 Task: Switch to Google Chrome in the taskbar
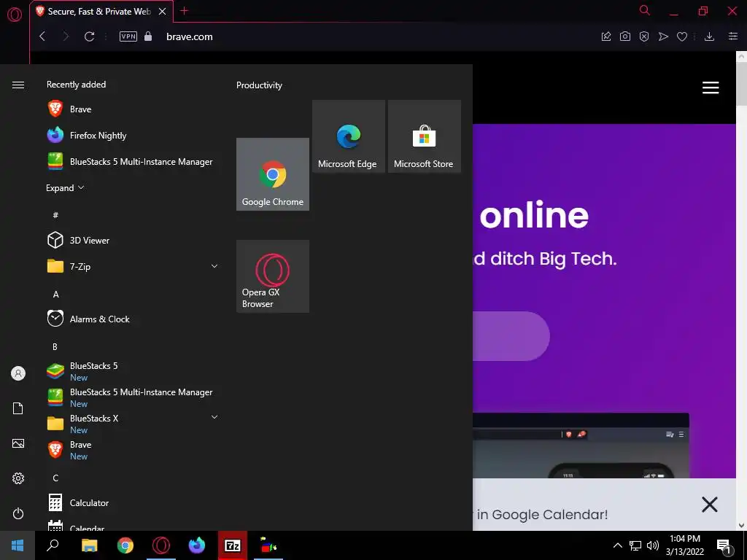pyautogui.click(x=125, y=545)
